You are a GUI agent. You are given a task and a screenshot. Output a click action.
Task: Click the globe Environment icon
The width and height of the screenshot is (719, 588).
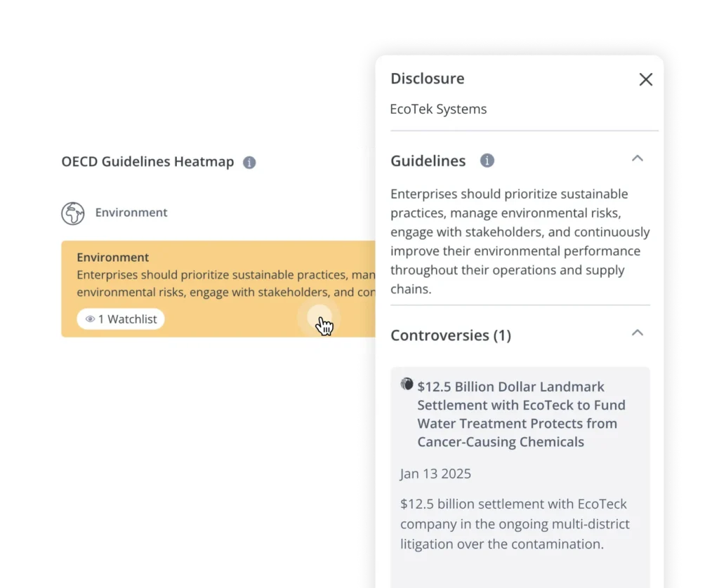pos(73,213)
